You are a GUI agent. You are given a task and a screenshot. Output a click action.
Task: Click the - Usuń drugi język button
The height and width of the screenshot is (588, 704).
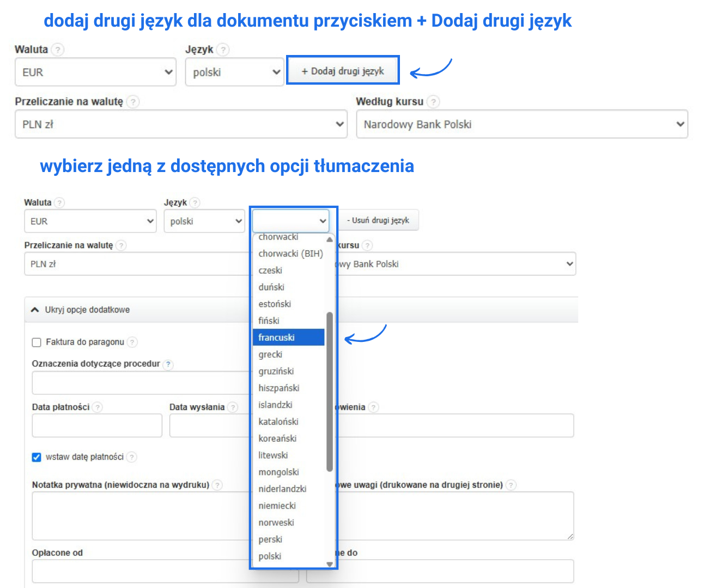tap(379, 220)
